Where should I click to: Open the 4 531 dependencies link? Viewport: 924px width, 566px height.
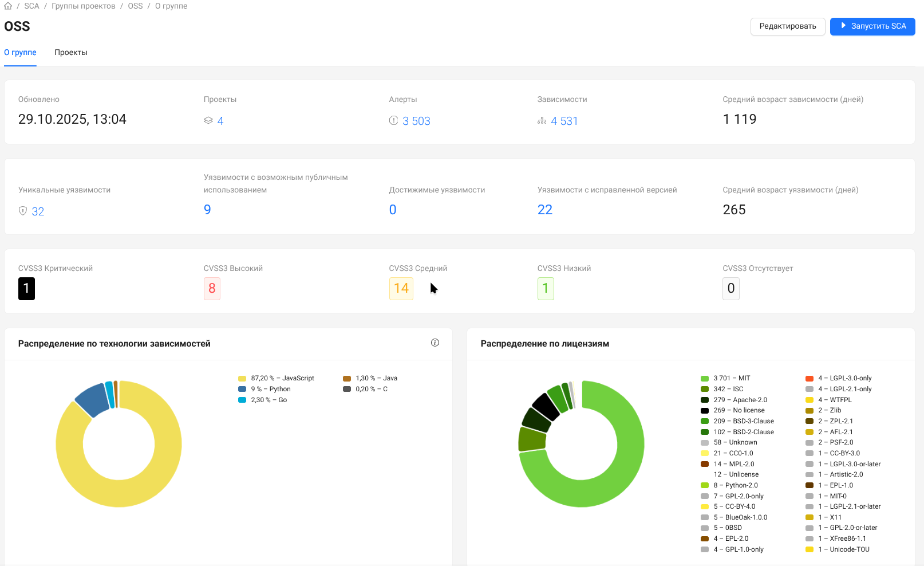(564, 121)
